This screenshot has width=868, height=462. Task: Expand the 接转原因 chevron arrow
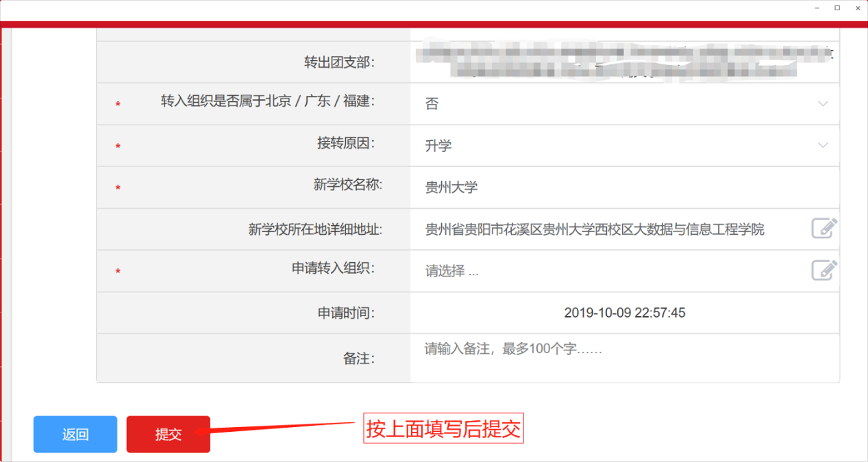coord(823,145)
